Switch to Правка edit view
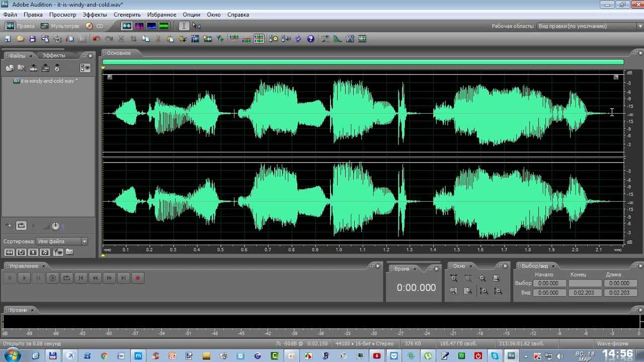Image resolution: width=644 pixels, height=362 pixels. click(20, 26)
